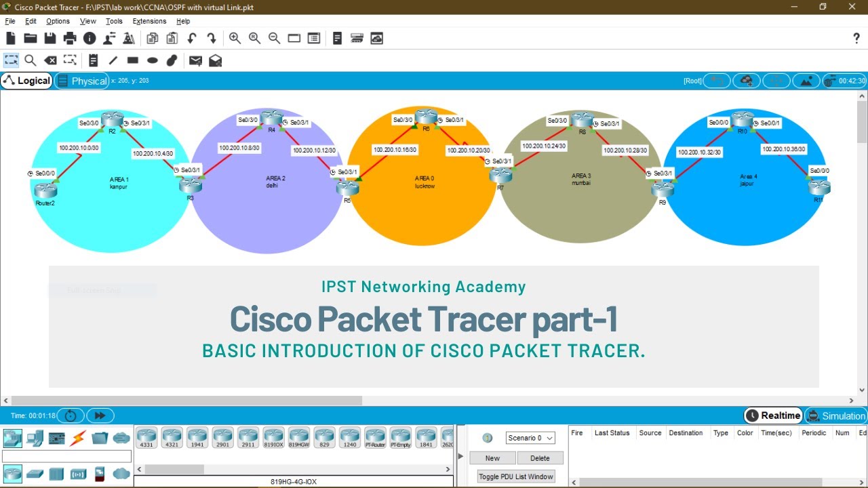Viewport: 868px width, 488px height.
Task: Open the Options menu
Action: (58, 21)
